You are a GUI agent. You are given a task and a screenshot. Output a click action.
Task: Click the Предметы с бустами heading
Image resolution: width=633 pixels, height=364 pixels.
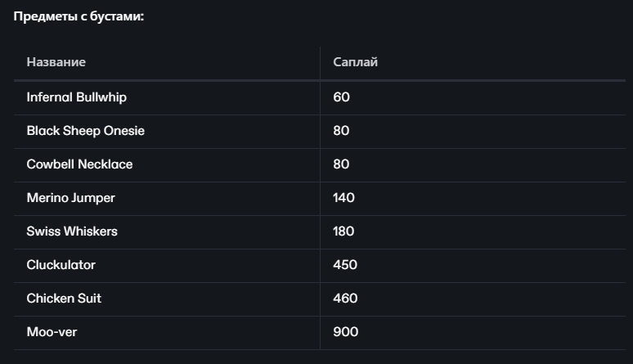coord(79,16)
